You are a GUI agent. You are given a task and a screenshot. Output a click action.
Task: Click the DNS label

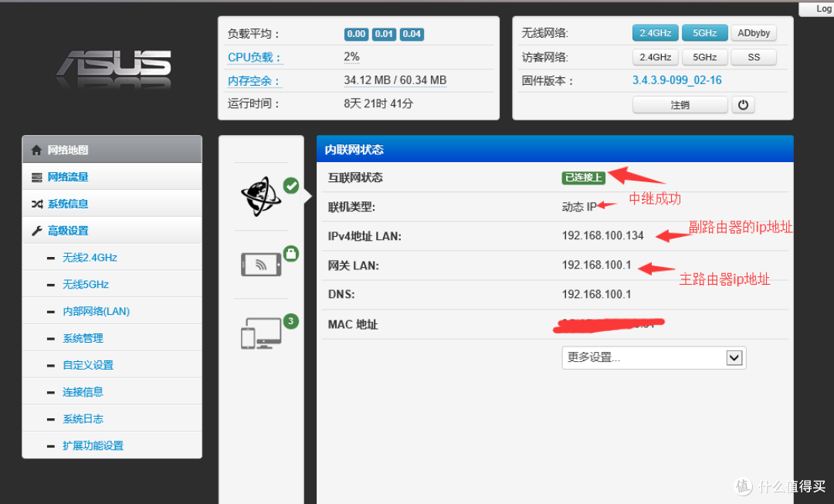tap(341, 294)
